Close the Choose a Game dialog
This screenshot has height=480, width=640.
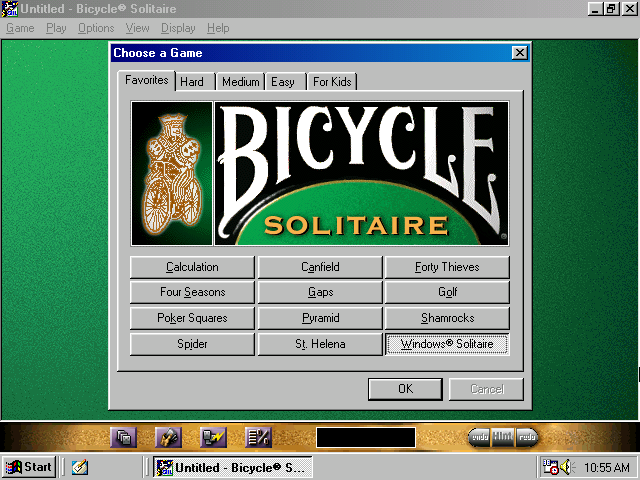pos(520,53)
